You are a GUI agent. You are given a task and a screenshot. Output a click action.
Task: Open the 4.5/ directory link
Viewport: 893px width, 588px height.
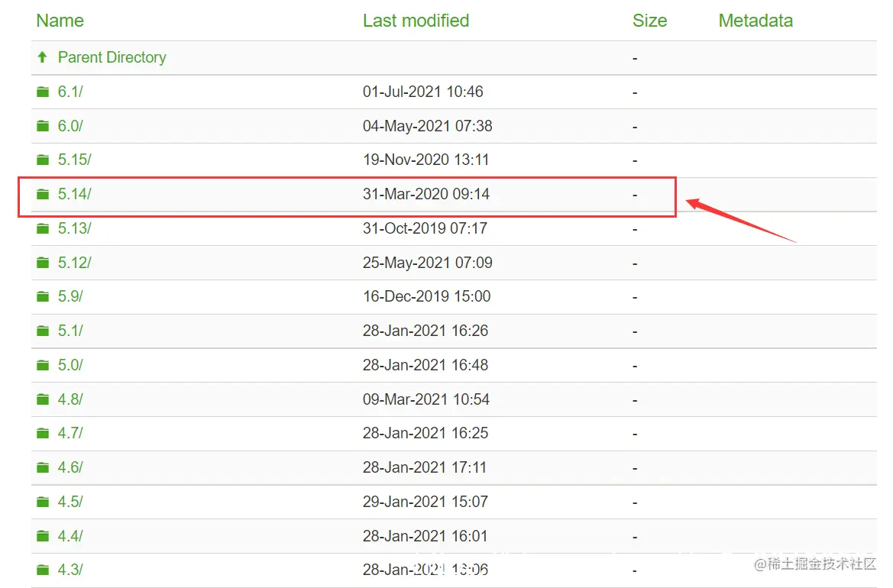pos(70,502)
